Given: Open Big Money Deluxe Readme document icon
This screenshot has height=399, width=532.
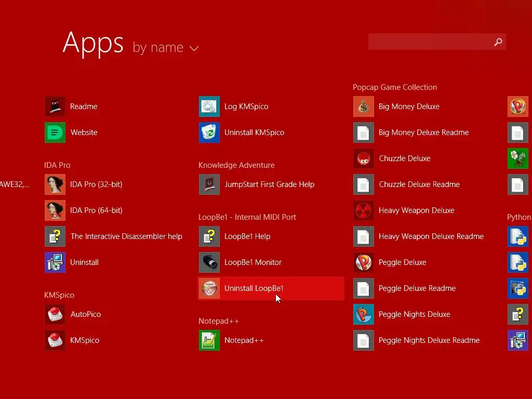Looking at the screenshot, I should 363,132.
